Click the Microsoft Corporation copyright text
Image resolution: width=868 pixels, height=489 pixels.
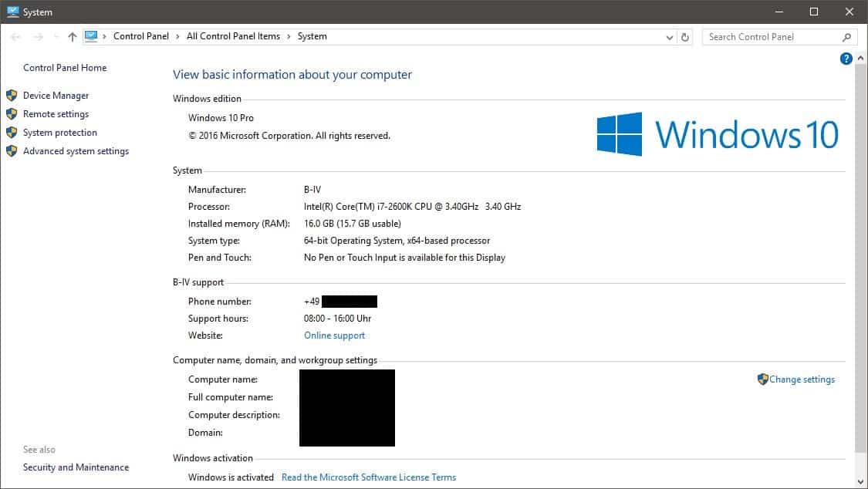coord(289,136)
